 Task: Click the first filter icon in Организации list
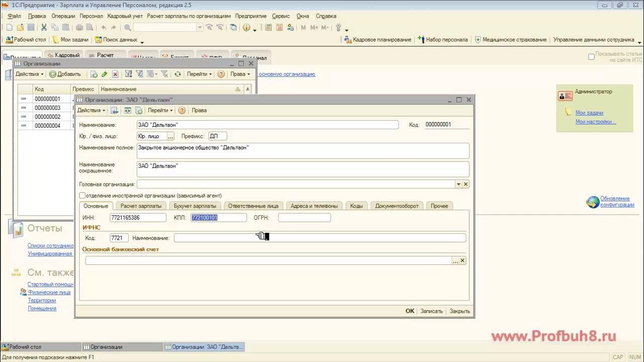pos(128,74)
